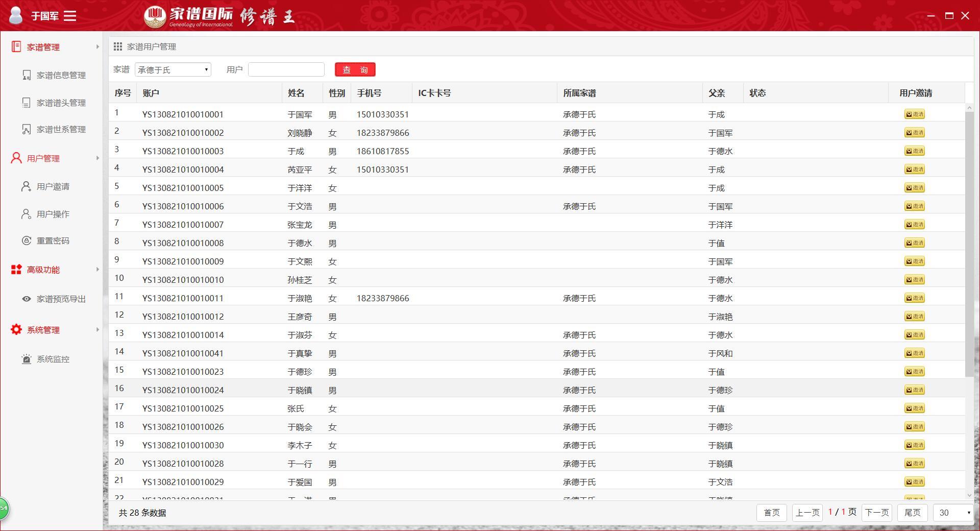Screen dimensions: 980x531
Task: Collapse the 家谱管理 section arrow
Action: pyautogui.click(x=97, y=47)
